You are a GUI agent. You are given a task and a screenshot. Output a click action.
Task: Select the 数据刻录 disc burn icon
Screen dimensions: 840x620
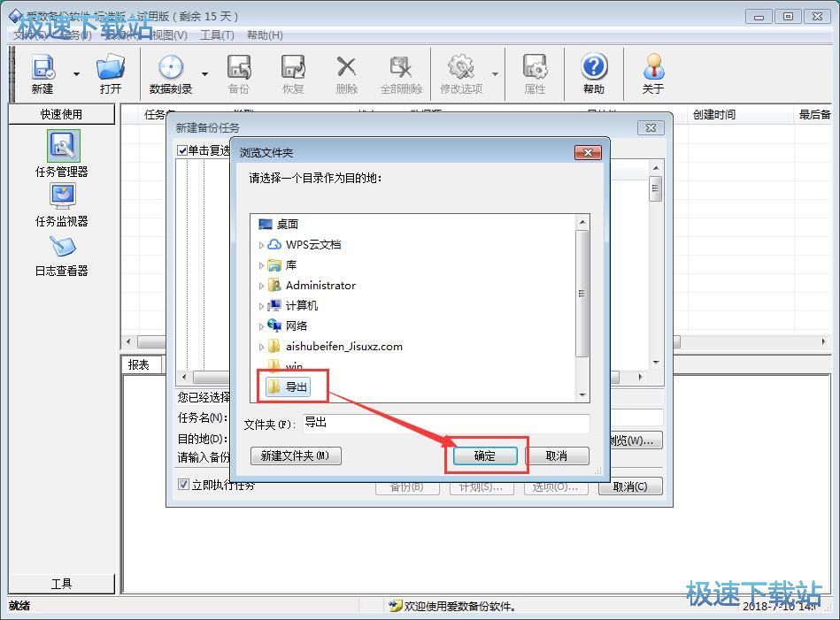(171, 73)
